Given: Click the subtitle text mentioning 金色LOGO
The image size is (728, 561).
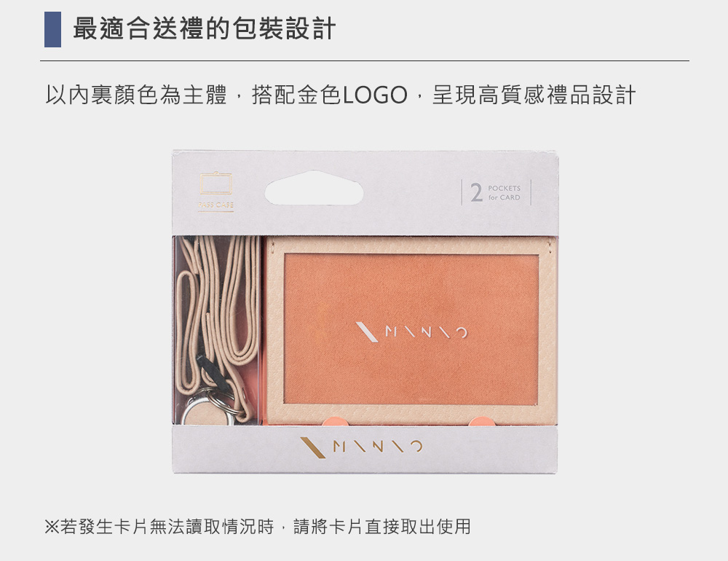Looking at the screenshot, I should tap(340, 95).
